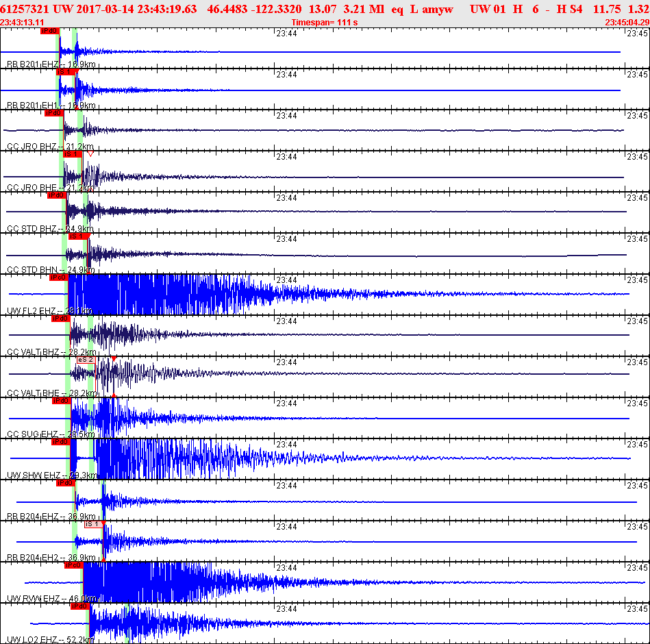Click the 23:44 time mark on top trace
The image size is (650, 644).
coord(286,33)
